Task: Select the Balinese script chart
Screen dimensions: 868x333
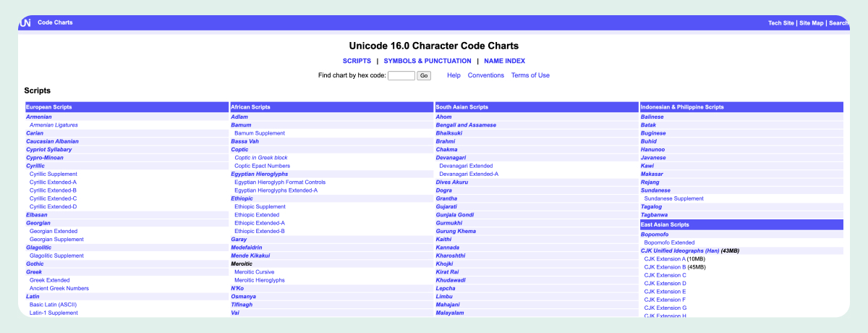Action: [653, 117]
